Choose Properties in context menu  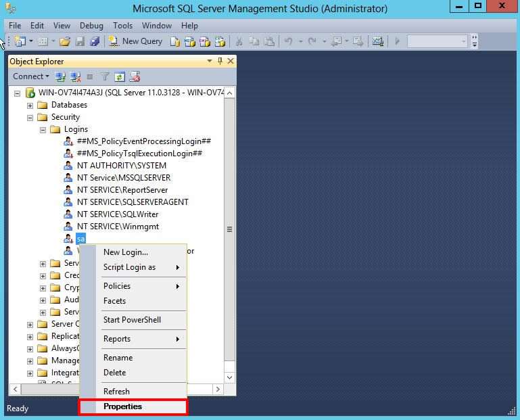pyautogui.click(x=133, y=406)
